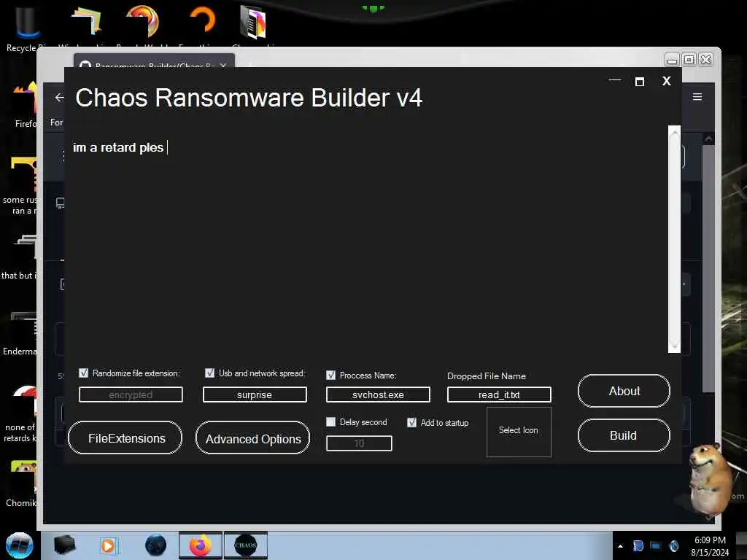Click the Build button
The height and width of the screenshot is (560, 747).
pos(624,435)
